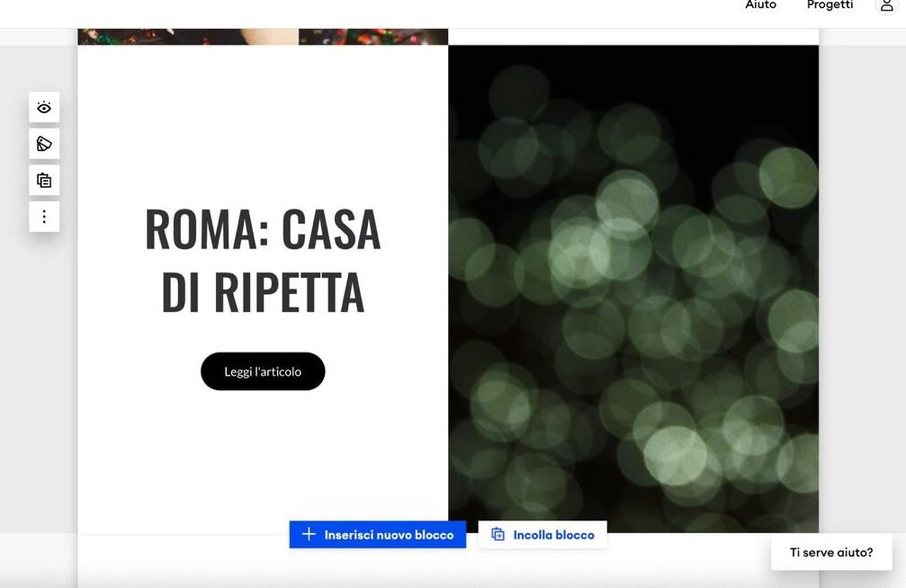
Task: Open the Progetti menu
Action: point(830,4)
